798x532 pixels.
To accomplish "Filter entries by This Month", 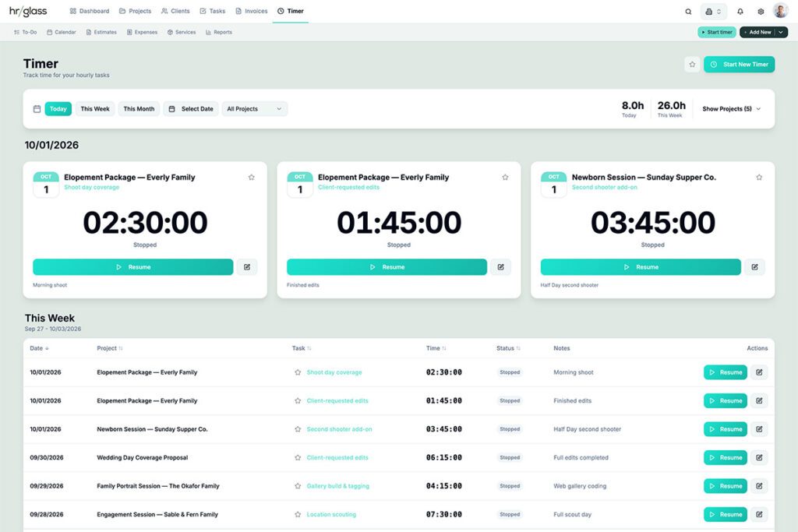I will (139, 109).
